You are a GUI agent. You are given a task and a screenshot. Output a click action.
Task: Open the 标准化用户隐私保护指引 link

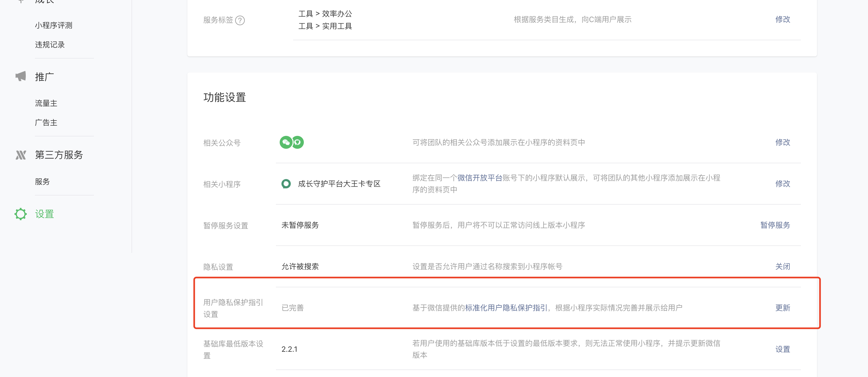coord(506,307)
